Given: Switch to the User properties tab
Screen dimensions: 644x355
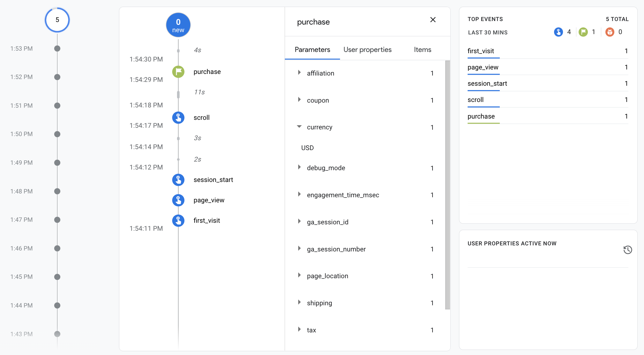Looking at the screenshot, I should pos(367,49).
